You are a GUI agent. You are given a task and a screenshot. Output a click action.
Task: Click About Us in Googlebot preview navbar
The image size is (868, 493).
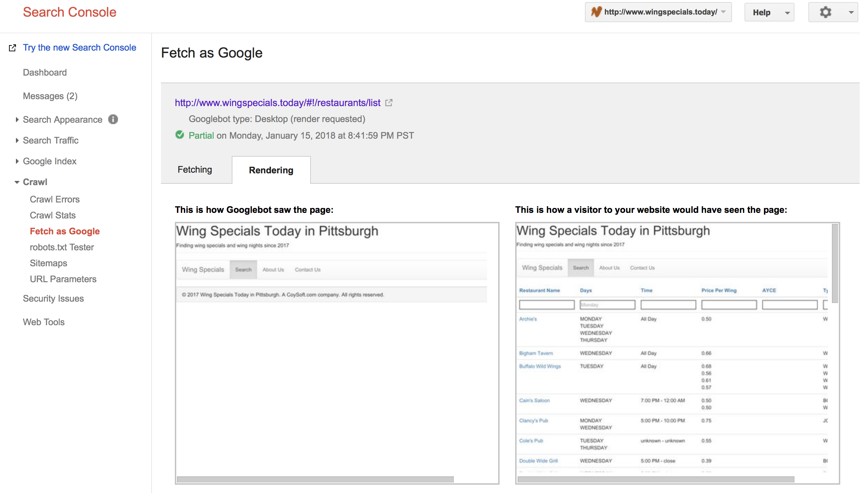273,270
